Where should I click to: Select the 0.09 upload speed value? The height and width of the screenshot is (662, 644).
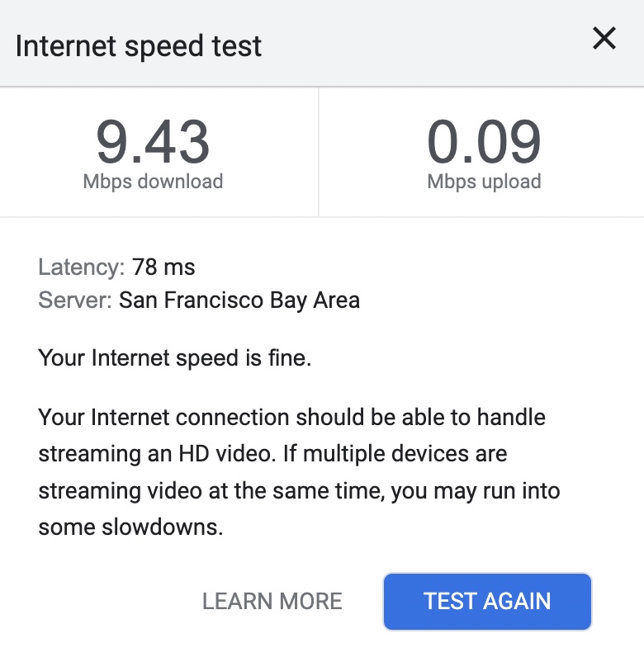pyautogui.click(x=484, y=142)
